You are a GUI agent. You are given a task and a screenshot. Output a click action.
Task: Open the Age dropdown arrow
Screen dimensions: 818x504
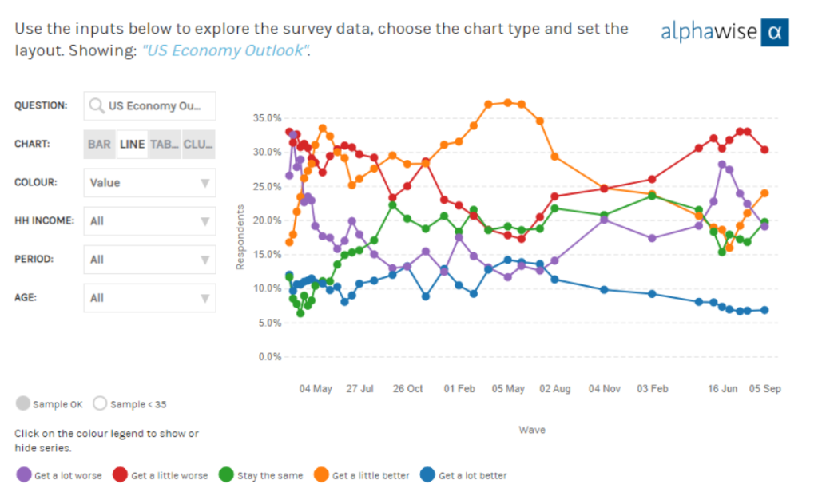(205, 298)
